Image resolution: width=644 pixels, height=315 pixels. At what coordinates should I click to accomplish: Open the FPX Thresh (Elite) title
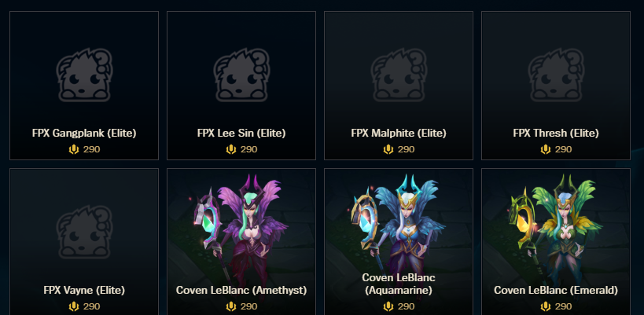(556, 134)
